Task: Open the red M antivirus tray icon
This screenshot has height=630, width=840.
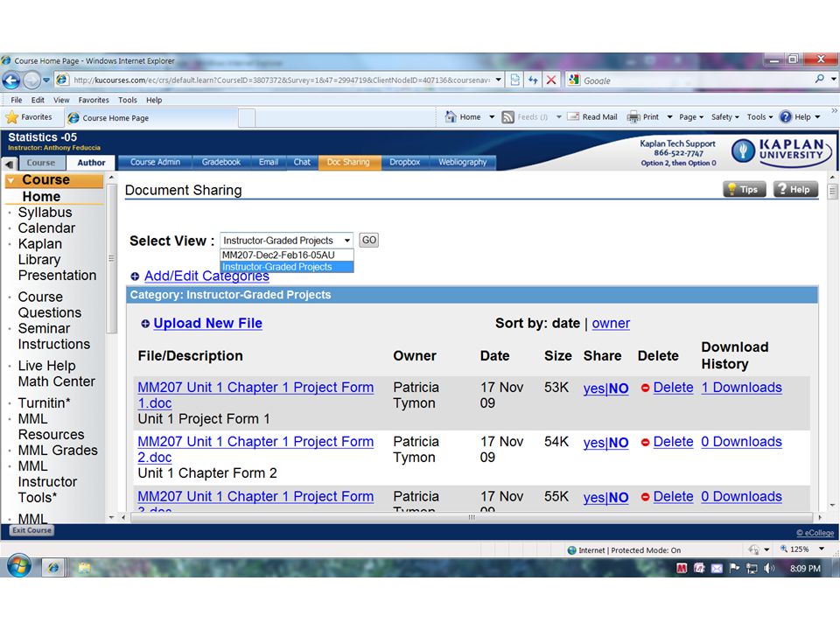Action: (x=682, y=569)
